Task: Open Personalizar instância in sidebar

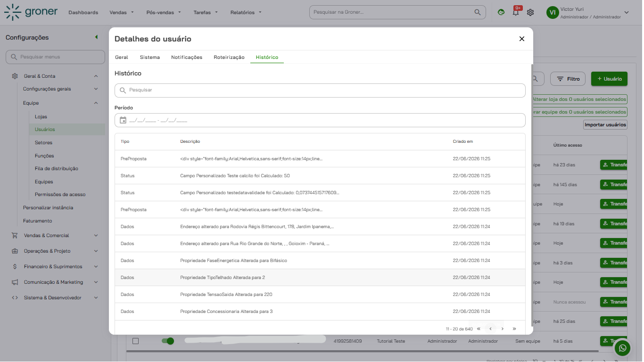Action: tap(48, 207)
